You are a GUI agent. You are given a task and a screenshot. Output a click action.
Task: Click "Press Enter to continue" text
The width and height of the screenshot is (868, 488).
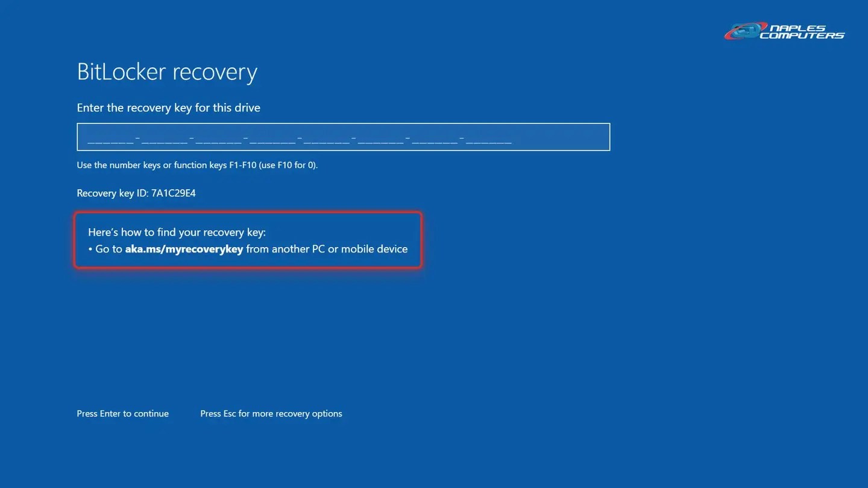point(123,414)
